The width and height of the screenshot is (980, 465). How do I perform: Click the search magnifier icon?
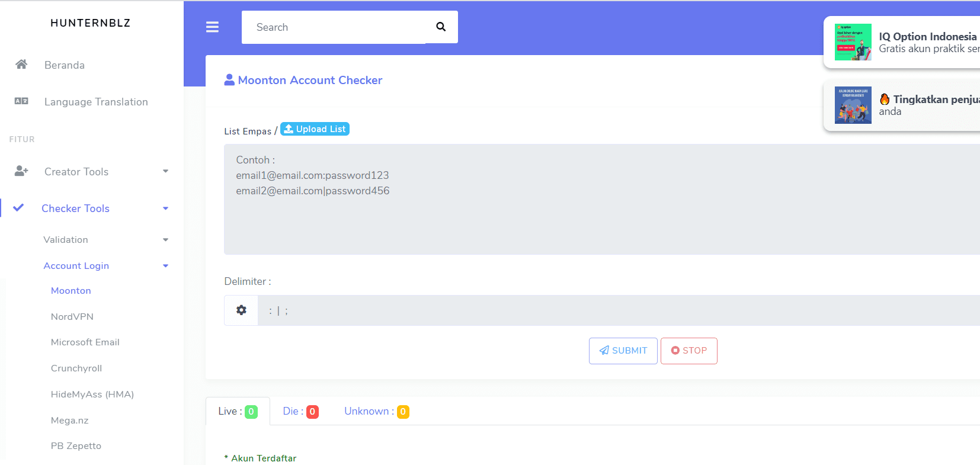[441, 27]
